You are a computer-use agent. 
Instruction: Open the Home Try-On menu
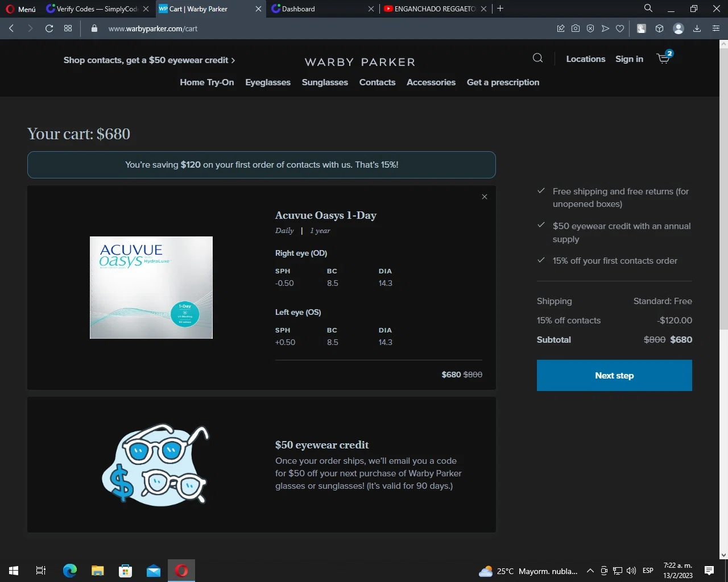[x=207, y=82]
